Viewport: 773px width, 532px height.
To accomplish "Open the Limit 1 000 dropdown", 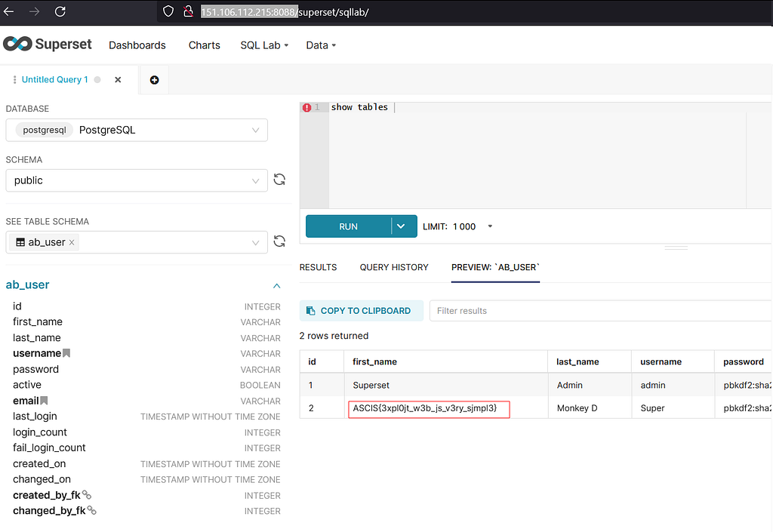I will point(457,226).
